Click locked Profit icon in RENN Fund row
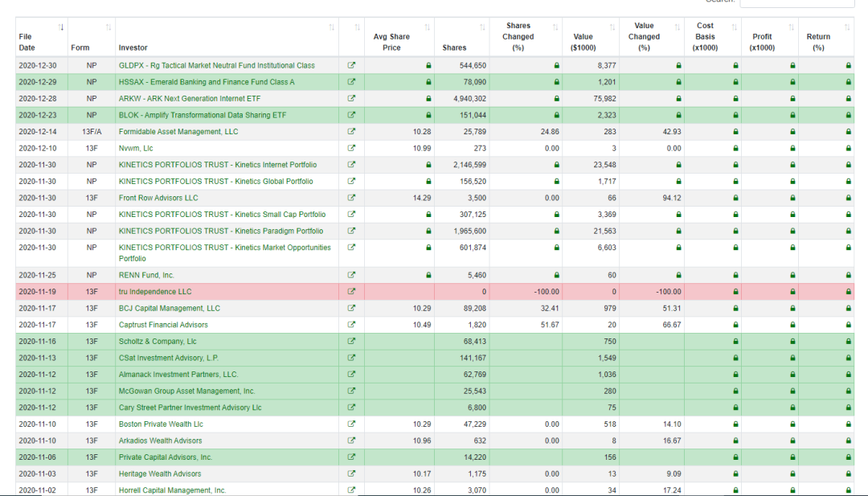The image size is (868, 496). [x=792, y=275]
